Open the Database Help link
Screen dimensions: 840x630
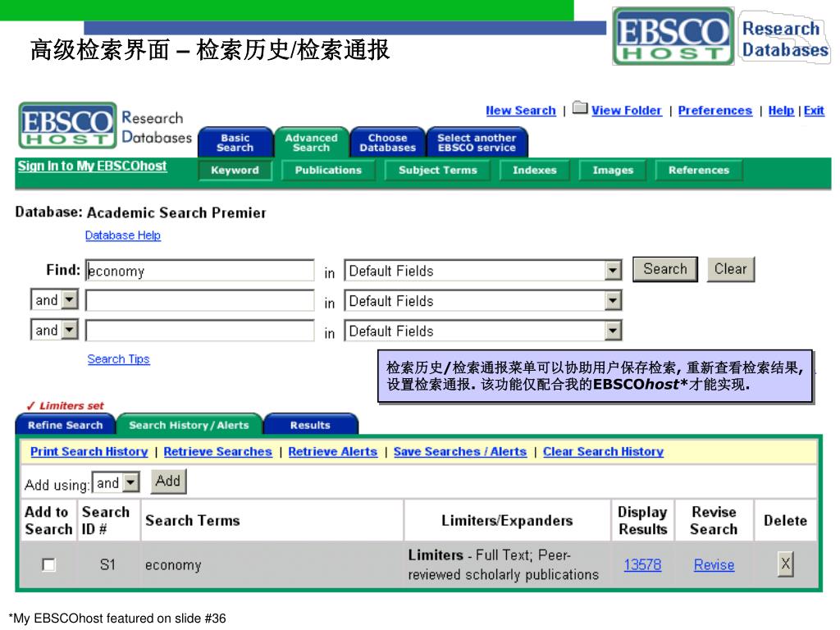(123, 235)
